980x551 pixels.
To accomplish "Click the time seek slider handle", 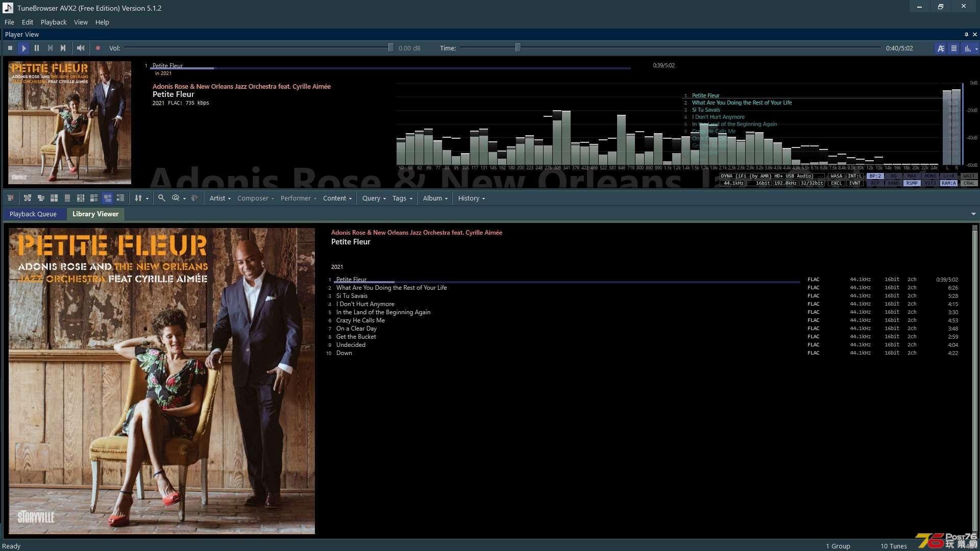I will [x=518, y=47].
